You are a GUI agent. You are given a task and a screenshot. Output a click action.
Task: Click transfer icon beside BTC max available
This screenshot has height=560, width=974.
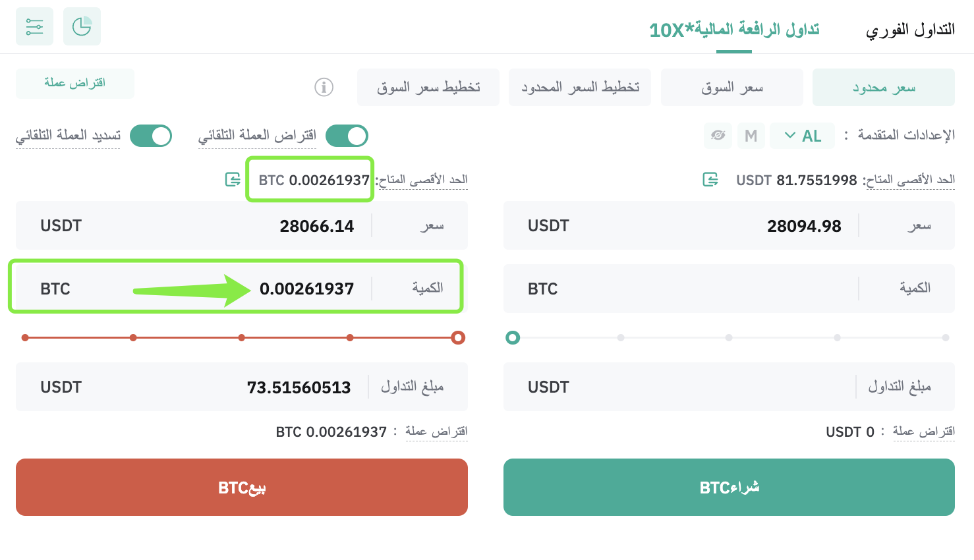tap(233, 179)
